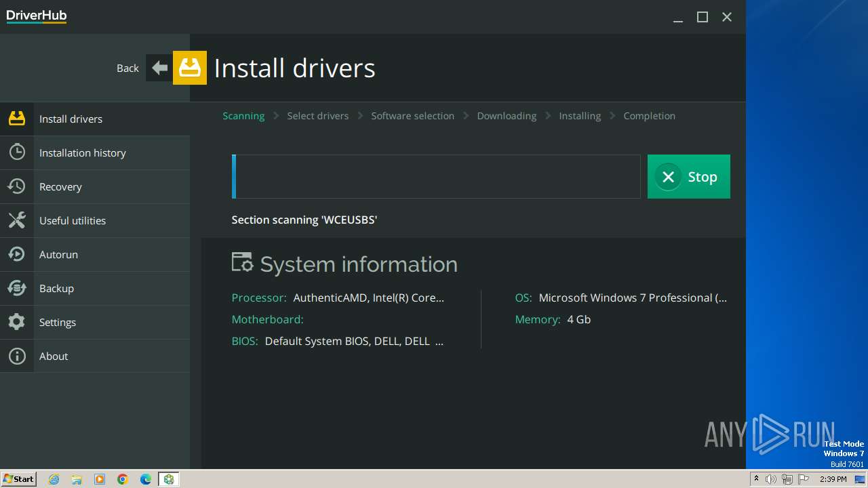Open Windows Media Player taskbar icon
Viewport: 868px width, 488px height.
(x=100, y=479)
